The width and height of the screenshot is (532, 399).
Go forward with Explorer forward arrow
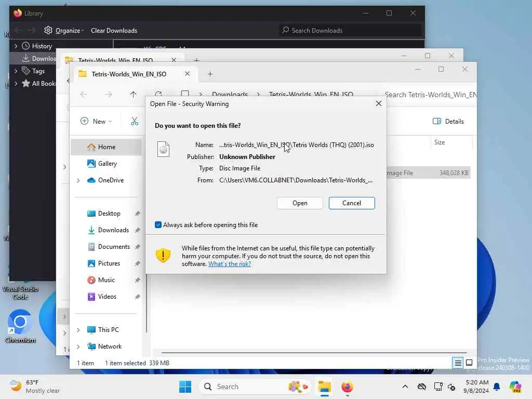click(x=109, y=95)
